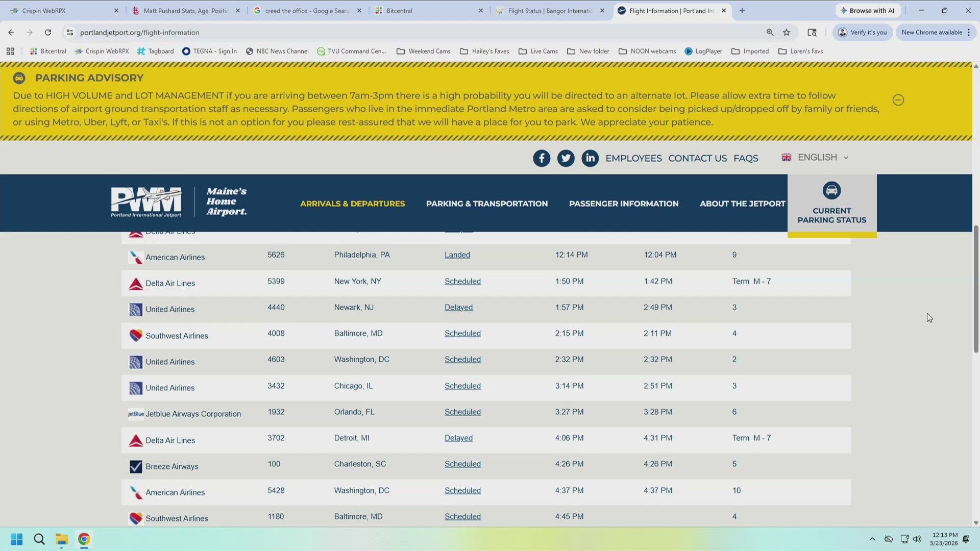Screen dimensions: 980x551
Task: Click the Current Parking Status car icon
Action: (831, 191)
